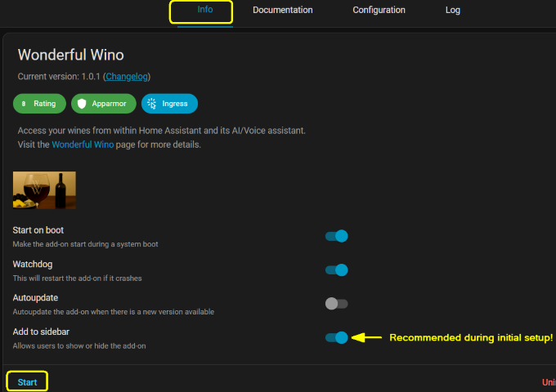Image resolution: width=556 pixels, height=392 pixels.
Task: Click the Autoupdate description text
Action: pos(114,312)
